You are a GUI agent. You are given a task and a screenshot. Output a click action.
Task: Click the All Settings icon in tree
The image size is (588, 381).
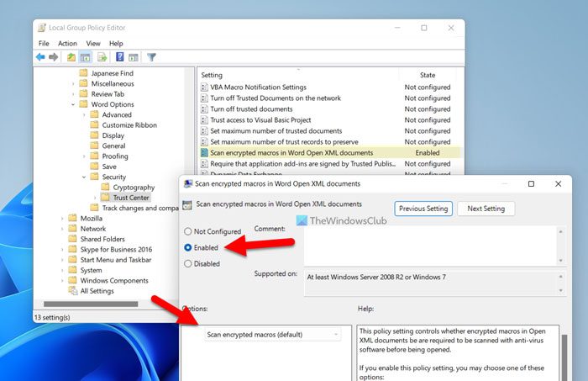point(73,290)
